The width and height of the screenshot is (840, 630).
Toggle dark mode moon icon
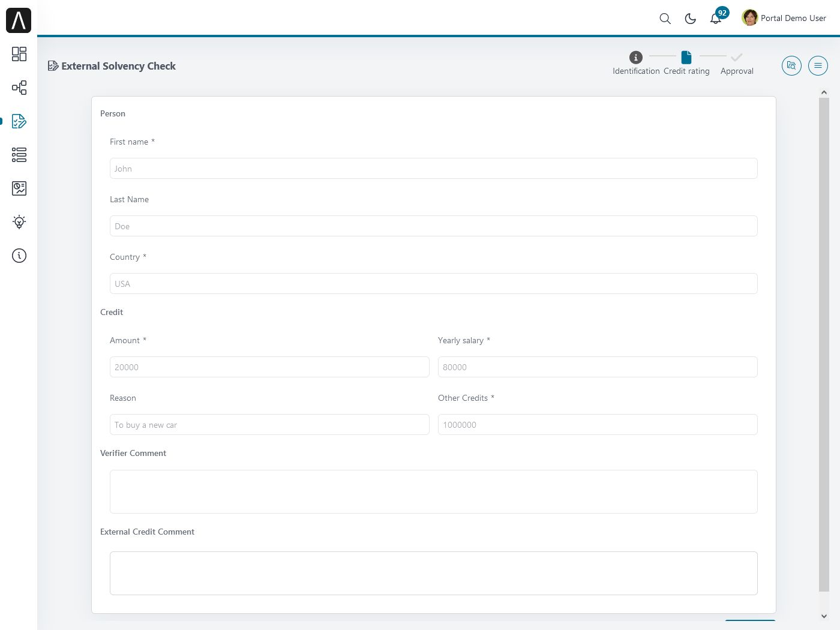[690, 19]
